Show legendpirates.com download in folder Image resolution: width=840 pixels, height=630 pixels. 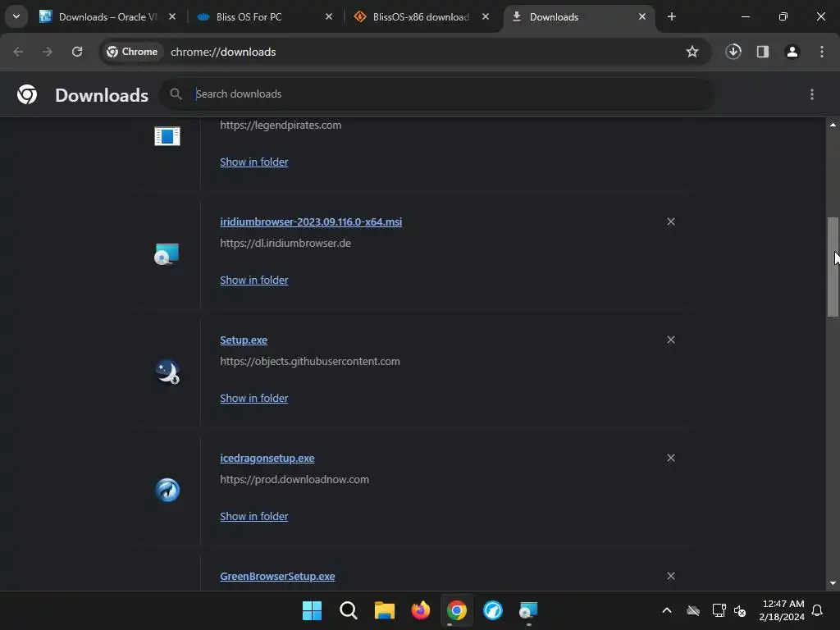[254, 162]
